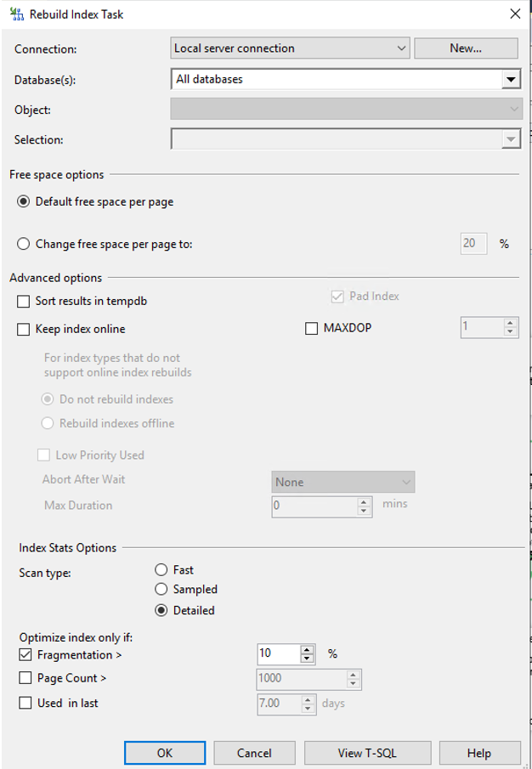The image size is (532, 769).
Task: Enable the Page Count condition
Action: click(x=25, y=679)
